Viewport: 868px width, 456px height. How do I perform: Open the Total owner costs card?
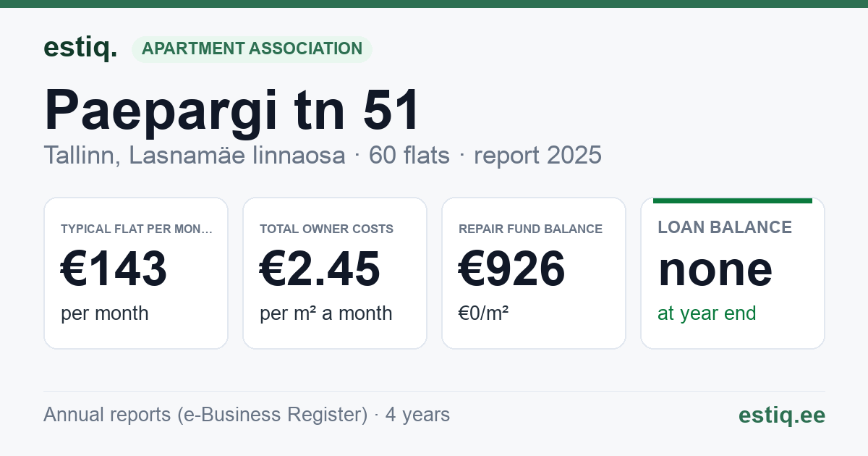click(x=335, y=273)
